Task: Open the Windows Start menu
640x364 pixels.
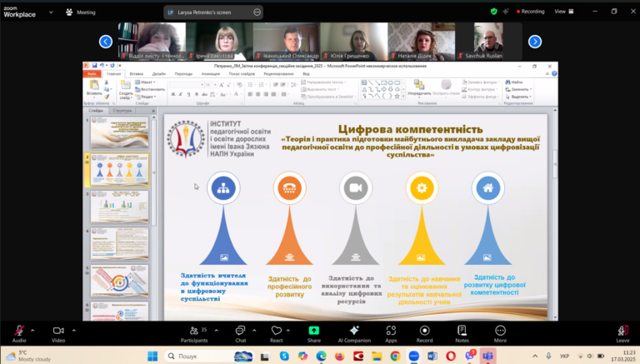Action: click(152, 356)
